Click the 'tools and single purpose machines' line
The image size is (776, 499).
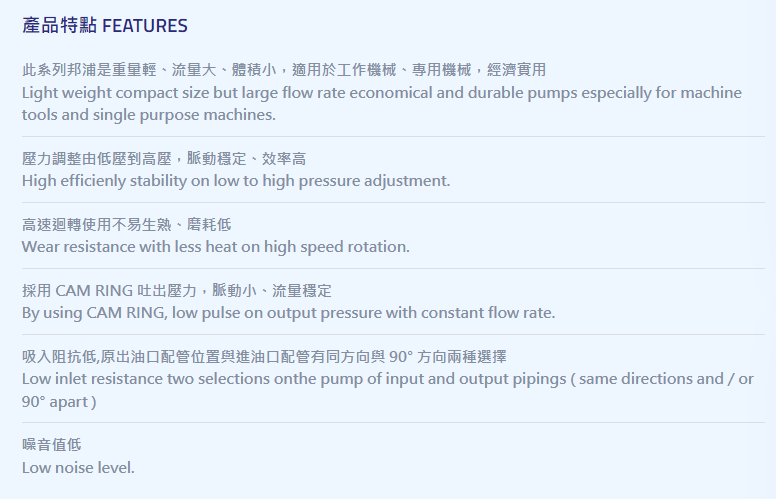(148, 115)
